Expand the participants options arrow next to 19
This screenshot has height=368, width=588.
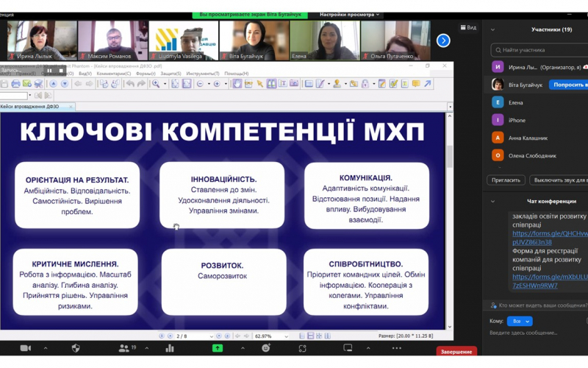pos(146,348)
